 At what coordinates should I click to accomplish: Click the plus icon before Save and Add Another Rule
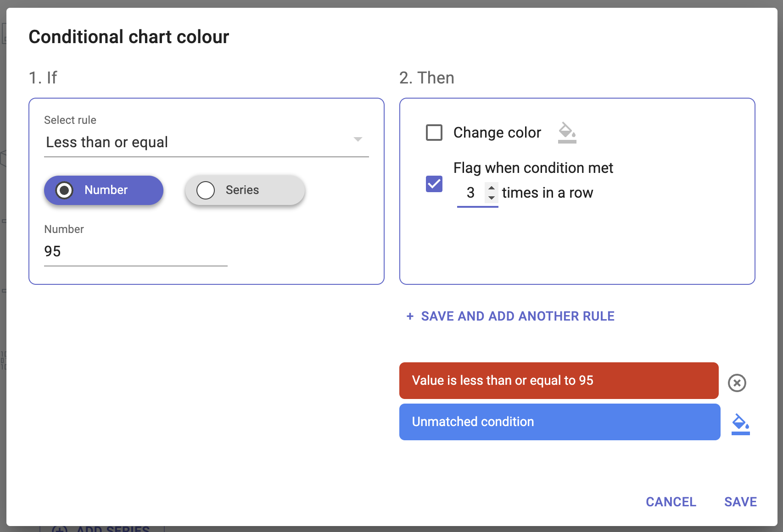pos(410,316)
